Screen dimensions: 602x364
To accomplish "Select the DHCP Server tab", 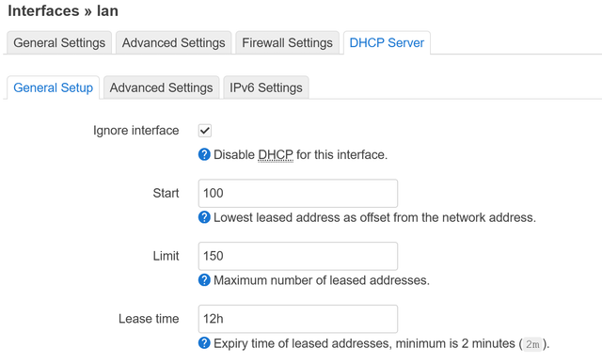I will 387,42.
